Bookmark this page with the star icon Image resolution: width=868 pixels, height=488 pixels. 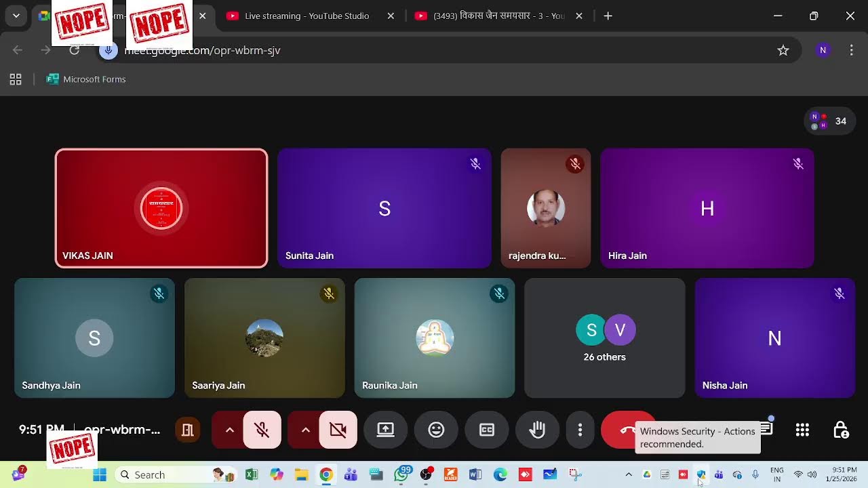point(783,50)
